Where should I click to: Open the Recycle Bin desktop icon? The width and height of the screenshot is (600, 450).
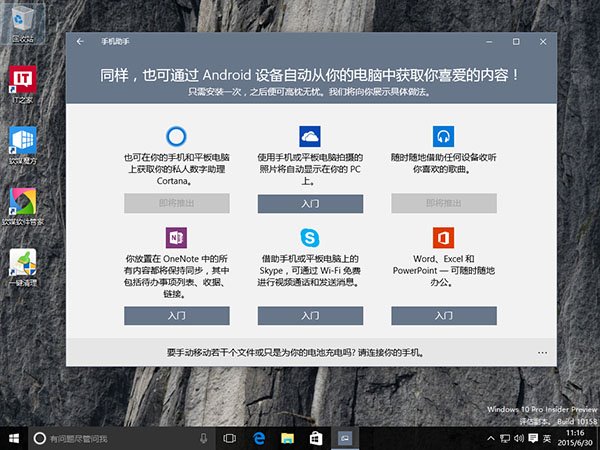[x=23, y=23]
